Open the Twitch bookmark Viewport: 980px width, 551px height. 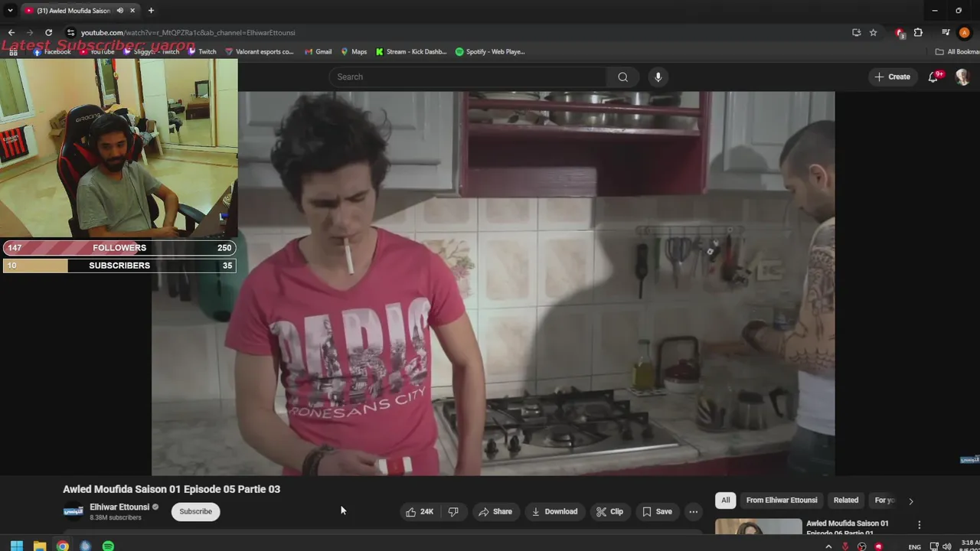pos(202,51)
